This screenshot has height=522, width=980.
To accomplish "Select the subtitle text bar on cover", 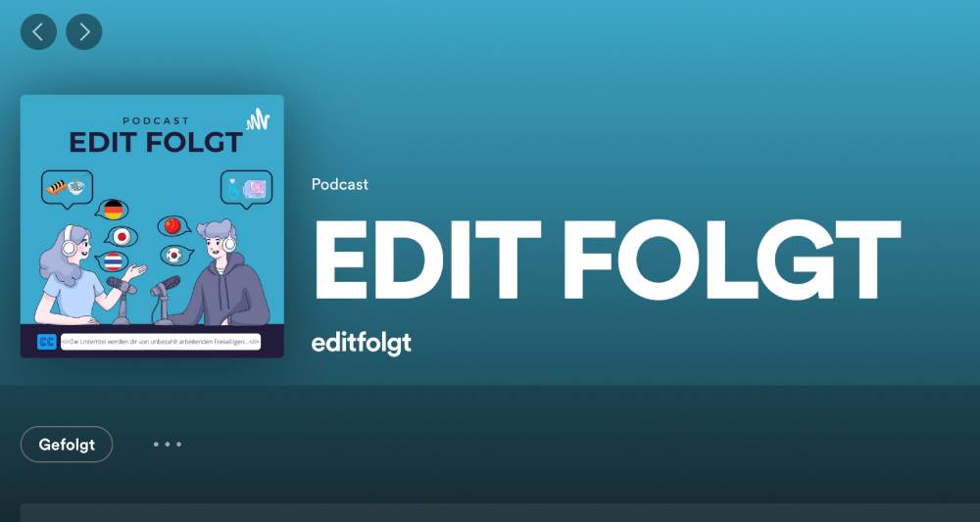I will point(161,342).
